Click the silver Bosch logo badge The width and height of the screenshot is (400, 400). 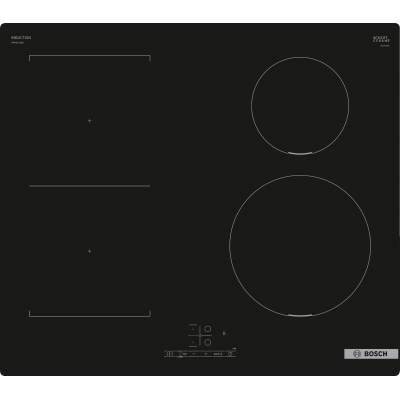point(371,354)
